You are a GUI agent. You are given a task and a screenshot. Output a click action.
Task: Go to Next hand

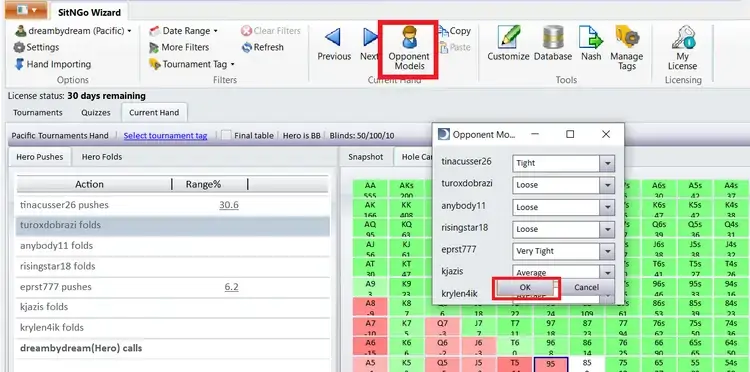[x=369, y=44]
